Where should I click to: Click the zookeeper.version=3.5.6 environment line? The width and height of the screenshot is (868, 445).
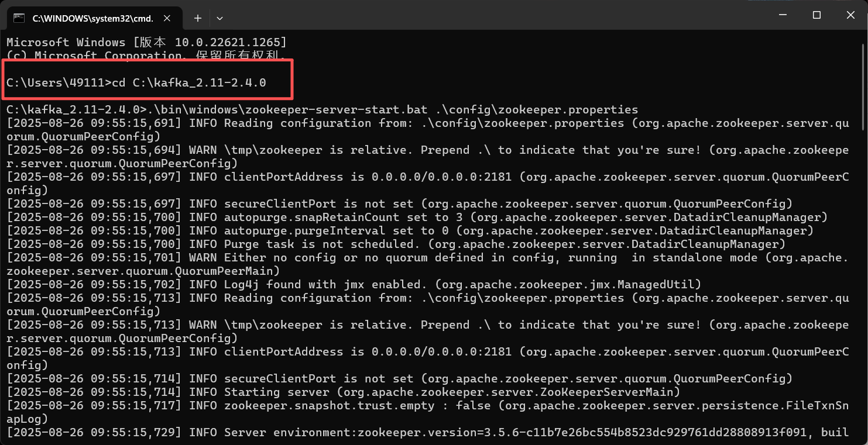[410, 432]
